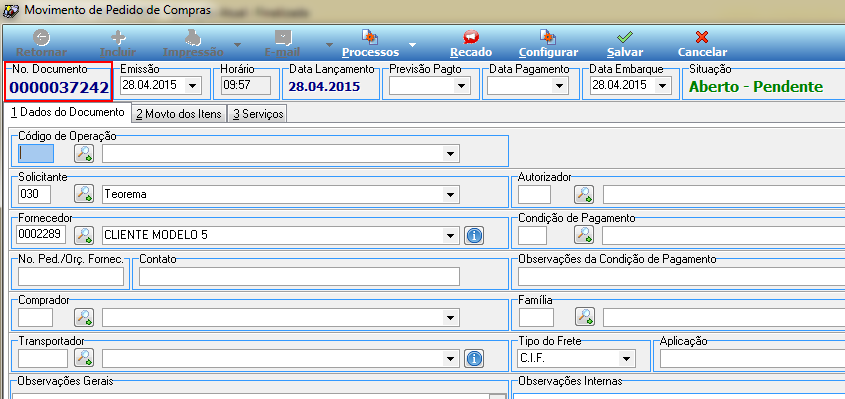Click the Solicitante code field 030
This screenshot has width=845, height=399.
[x=34, y=194]
